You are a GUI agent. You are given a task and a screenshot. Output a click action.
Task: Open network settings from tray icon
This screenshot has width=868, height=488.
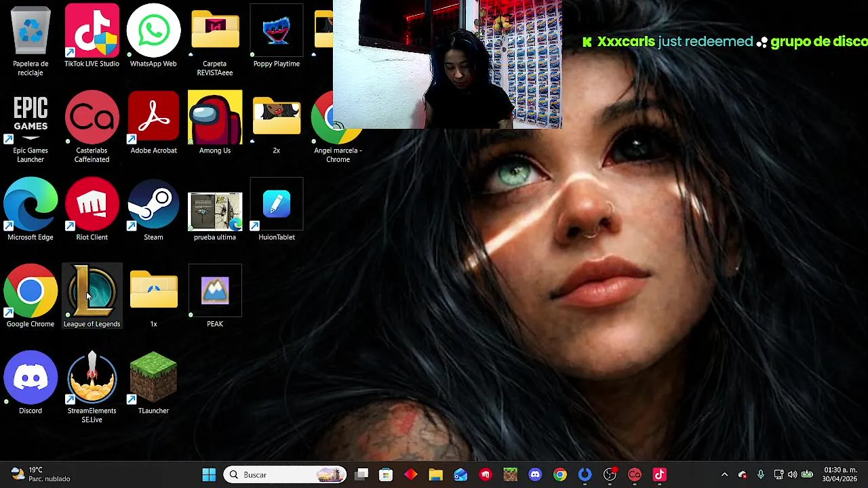coord(778,474)
